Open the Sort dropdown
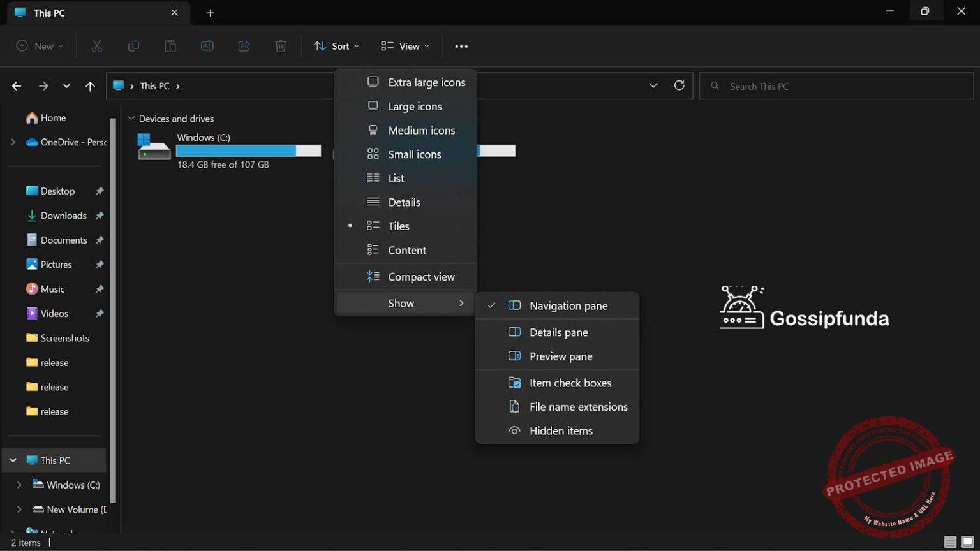 coord(337,46)
